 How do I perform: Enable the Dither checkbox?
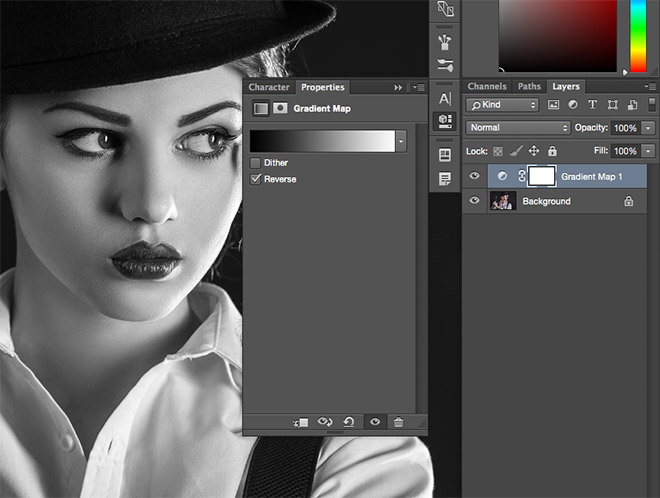(256, 162)
